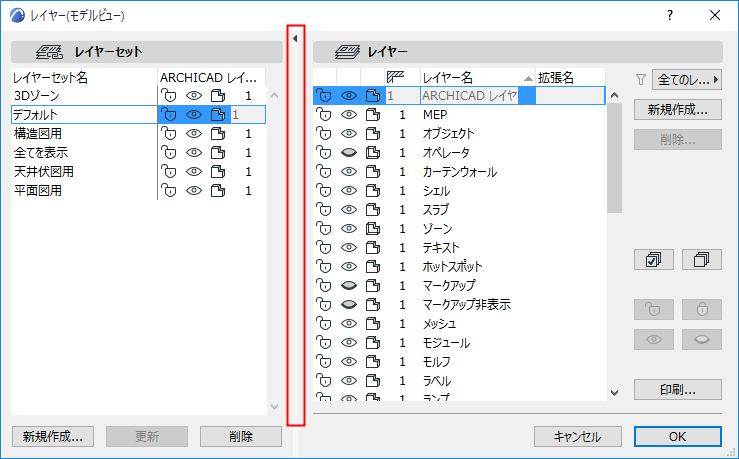Click solid model icon on モルフ layer
739x459 pixels.
point(373,361)
